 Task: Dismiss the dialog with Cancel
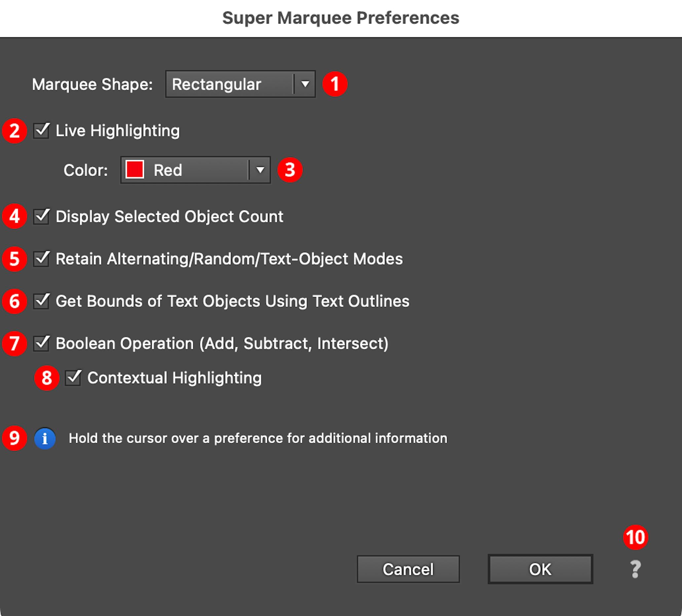[408, 570]
